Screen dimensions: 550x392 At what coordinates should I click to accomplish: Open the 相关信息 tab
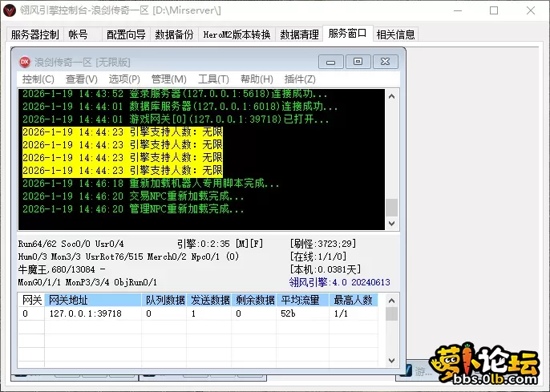(396, 34)
